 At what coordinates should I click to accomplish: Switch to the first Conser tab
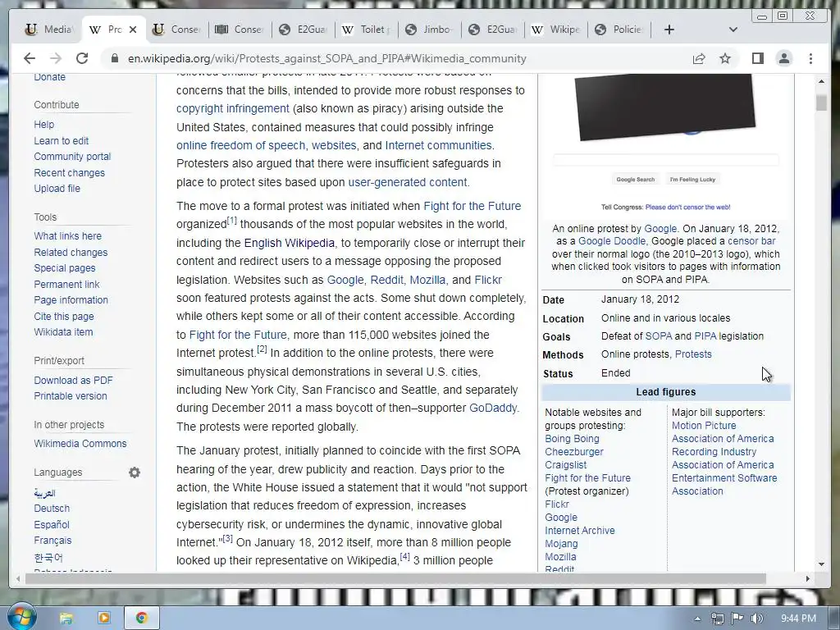pos(176,30)
